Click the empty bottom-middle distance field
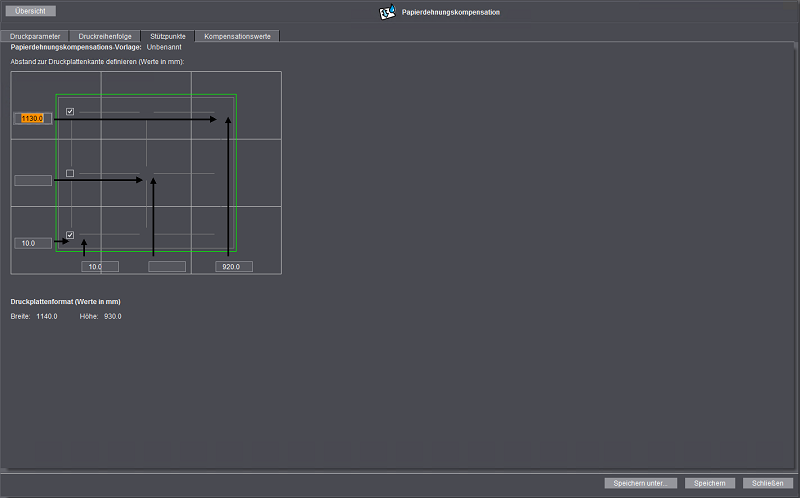The height and width of the screenshot is (498, 800). point(167,267)
